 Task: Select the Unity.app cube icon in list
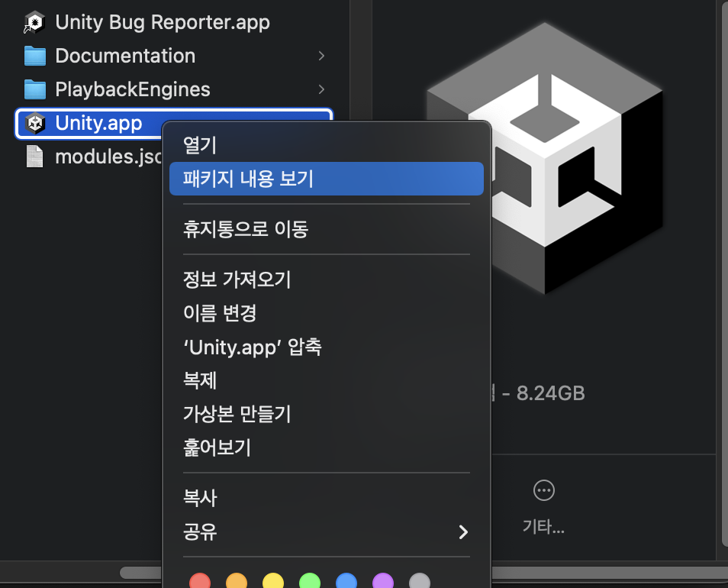35,123
